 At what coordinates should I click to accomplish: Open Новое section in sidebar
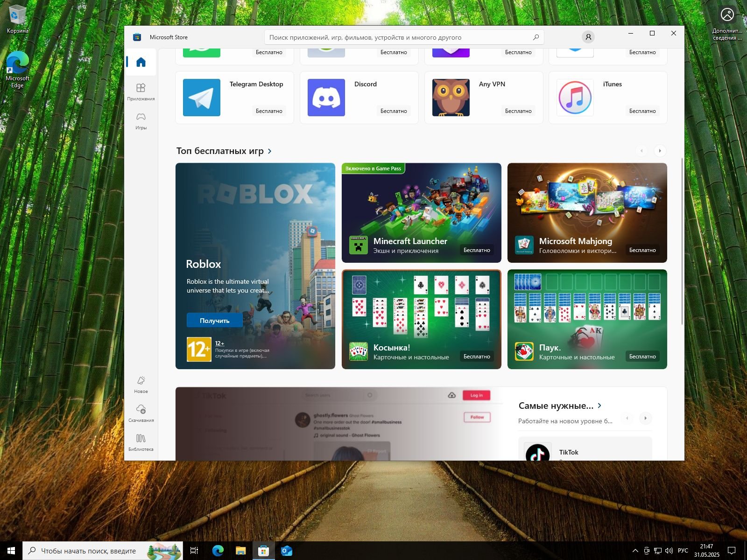point(141,385)
